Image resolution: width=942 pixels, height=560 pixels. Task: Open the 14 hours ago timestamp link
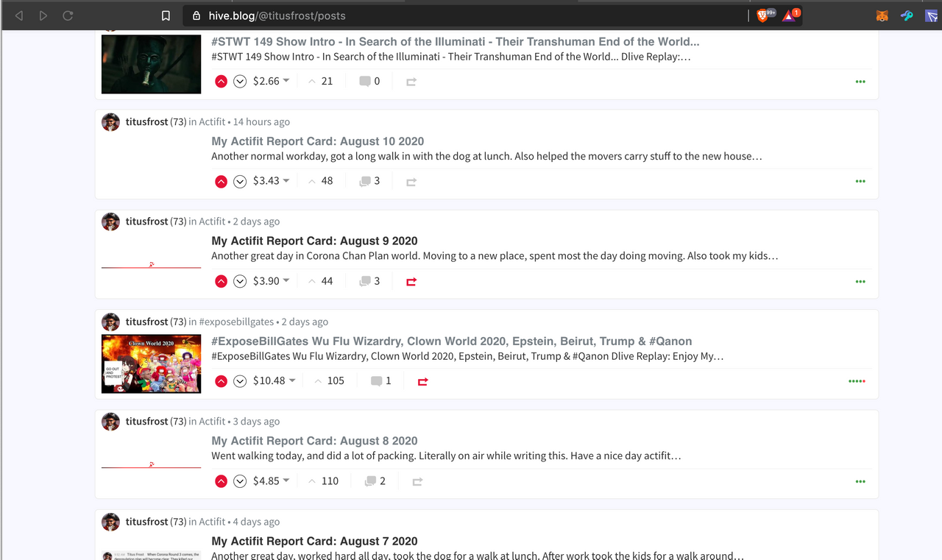coord(261,122)
